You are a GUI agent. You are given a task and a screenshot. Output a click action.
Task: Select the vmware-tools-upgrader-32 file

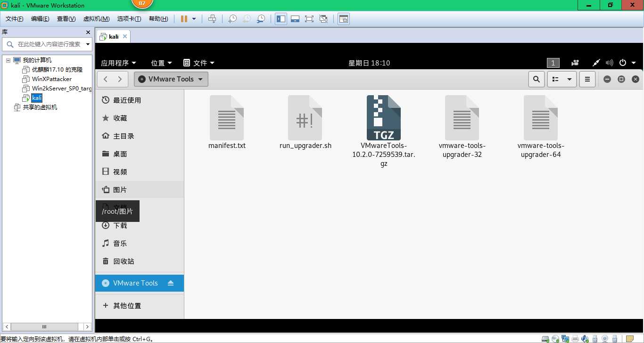[x=462, y=126]
